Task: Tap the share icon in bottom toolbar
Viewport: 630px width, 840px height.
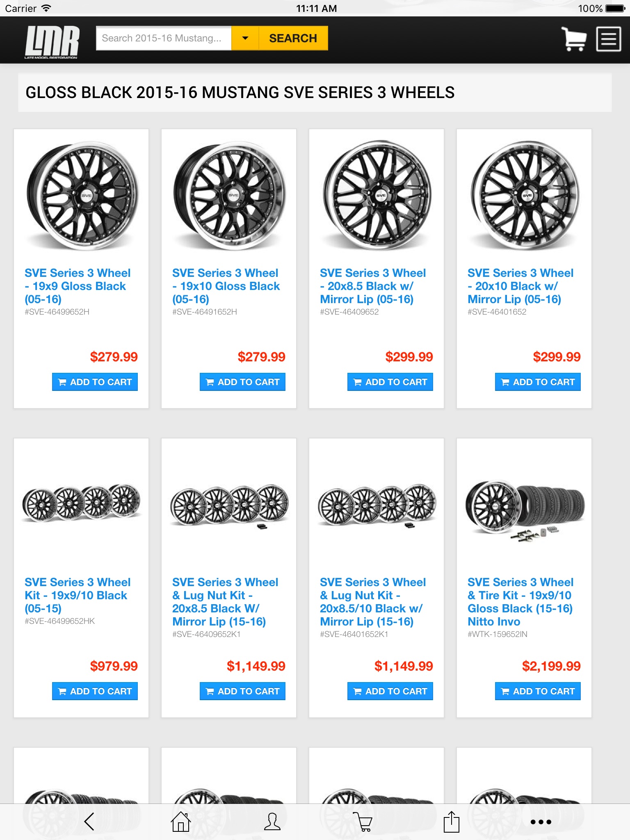Action: (x=451, y=822)
